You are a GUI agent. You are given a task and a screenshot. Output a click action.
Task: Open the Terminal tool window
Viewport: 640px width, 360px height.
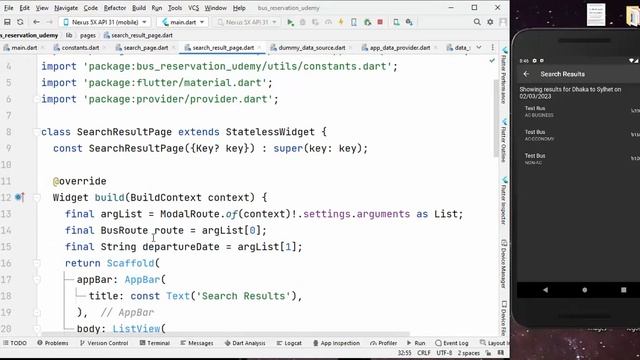[x=154, y=343]
